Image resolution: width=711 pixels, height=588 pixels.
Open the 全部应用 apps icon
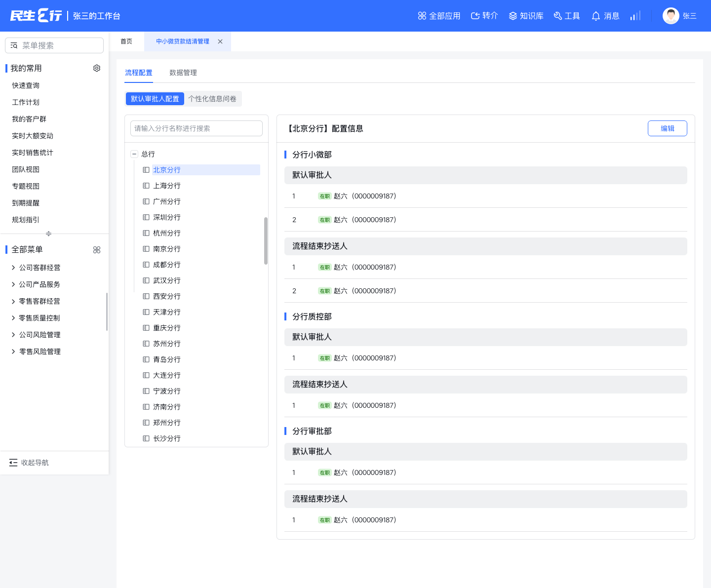point(422,16)
